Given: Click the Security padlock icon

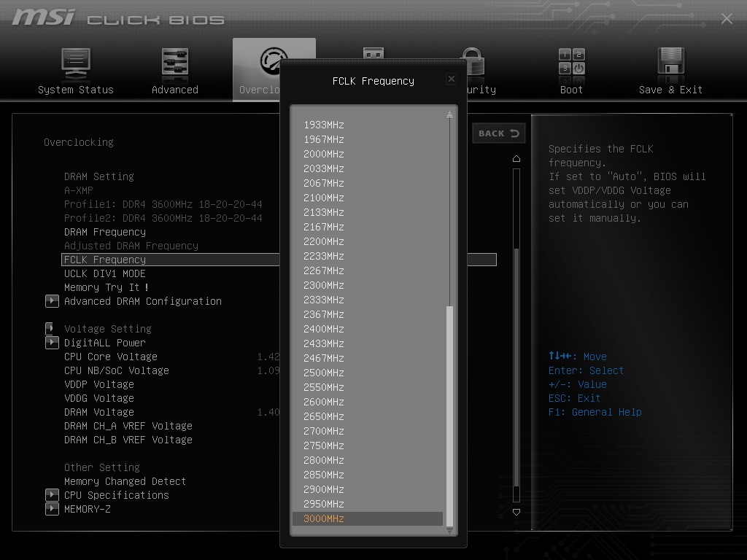Looking at the screenshot, I should click(473, 61).
